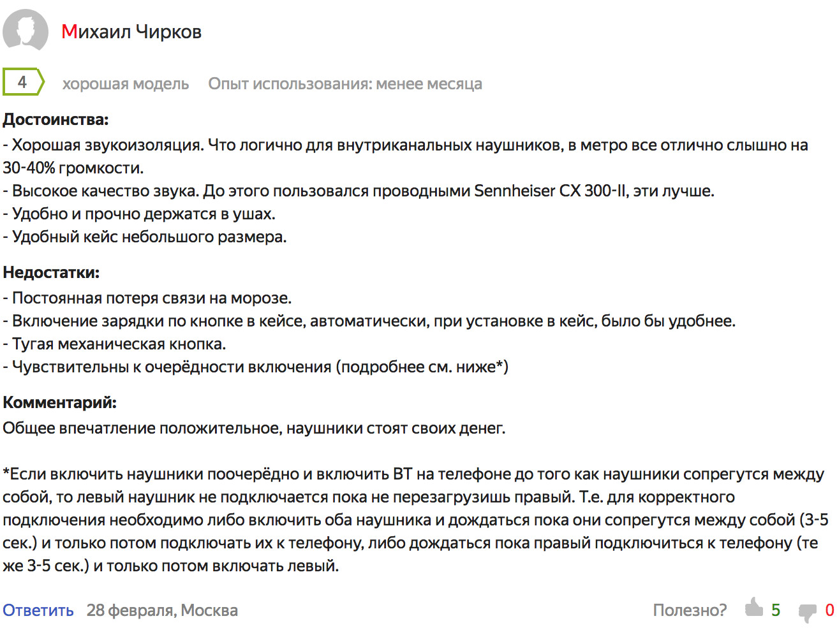Click the 'хорошая модель' rating label

pos(126,84)
